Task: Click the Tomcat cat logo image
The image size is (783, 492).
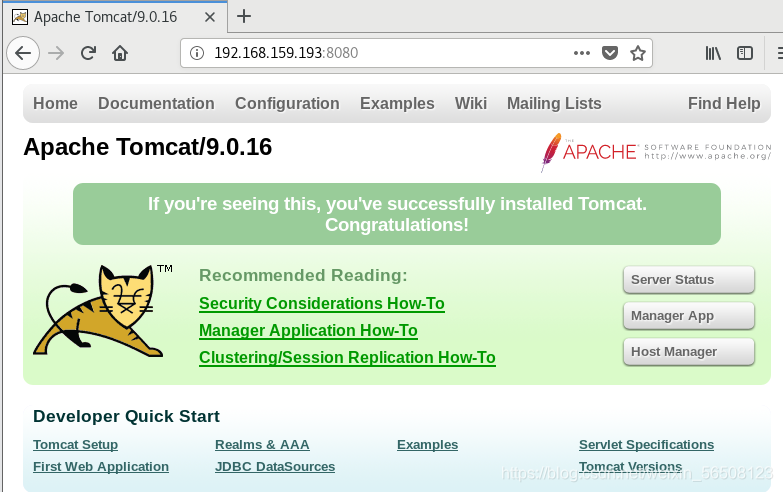Action: [100, 311]
